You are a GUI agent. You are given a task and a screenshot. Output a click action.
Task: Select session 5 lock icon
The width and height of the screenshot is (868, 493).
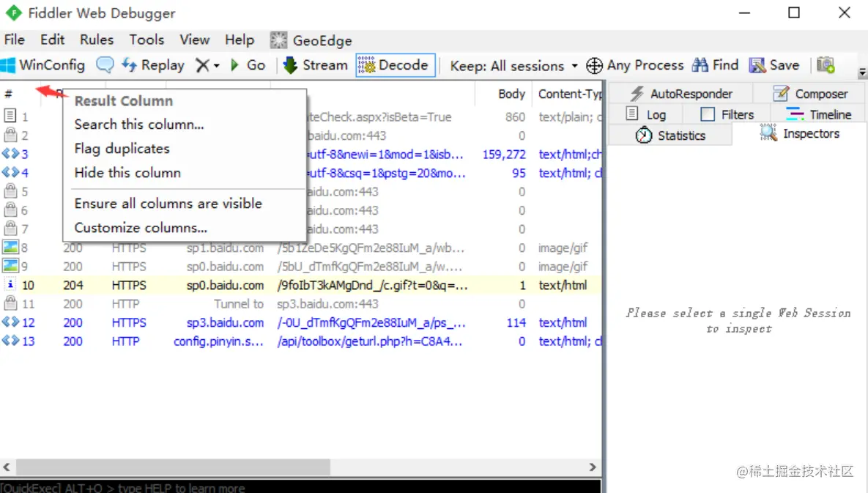pyautogui.click(x=10, y=191)
